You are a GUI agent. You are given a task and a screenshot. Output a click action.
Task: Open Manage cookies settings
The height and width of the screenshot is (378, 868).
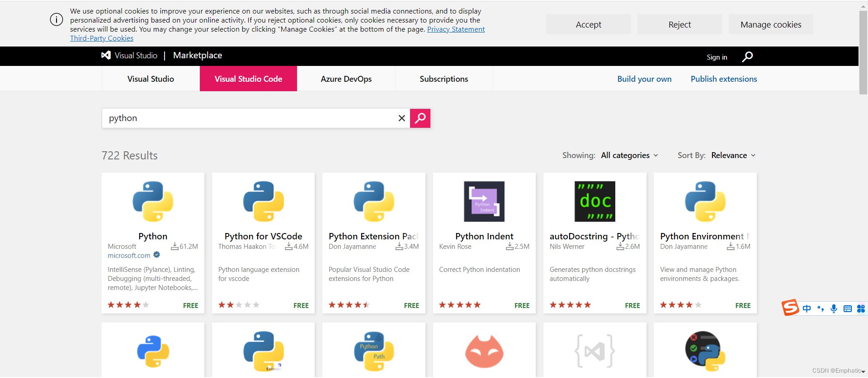pyautogui.click(x=771, y=24)
